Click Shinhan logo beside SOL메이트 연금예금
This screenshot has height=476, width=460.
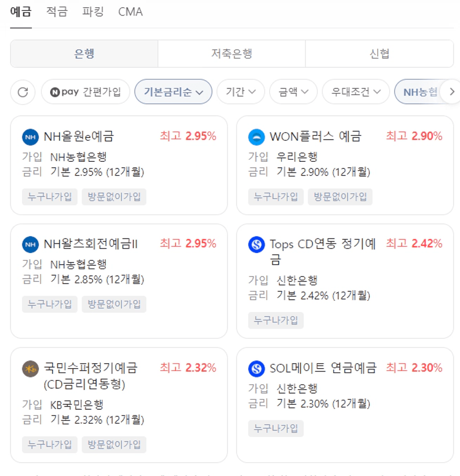[256, 368]
